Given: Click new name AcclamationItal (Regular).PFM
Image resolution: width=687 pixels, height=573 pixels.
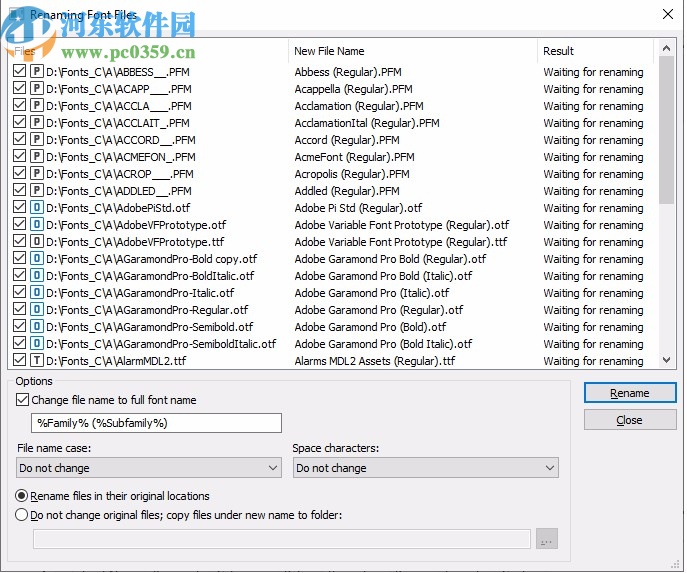Looking at the screenshot, I should pyautogui.click(x=367, y=123).
